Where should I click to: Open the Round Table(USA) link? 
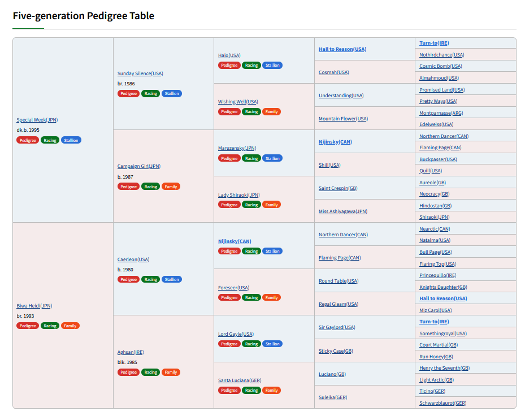tap(339, 281)
